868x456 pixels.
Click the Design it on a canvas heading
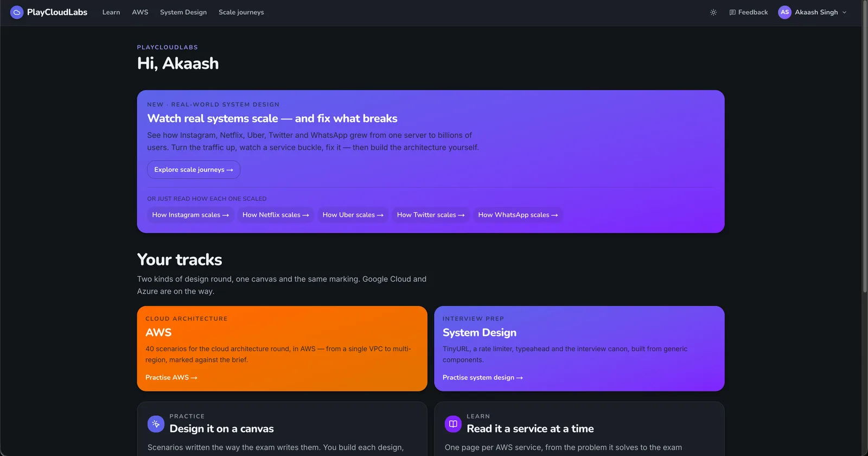(221, 429)
